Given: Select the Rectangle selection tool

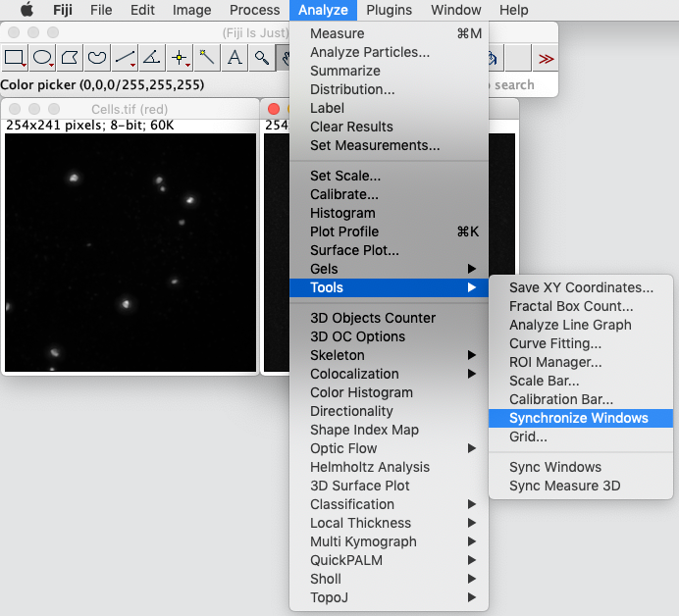Looking at the screenshot, I should point(15,58).
